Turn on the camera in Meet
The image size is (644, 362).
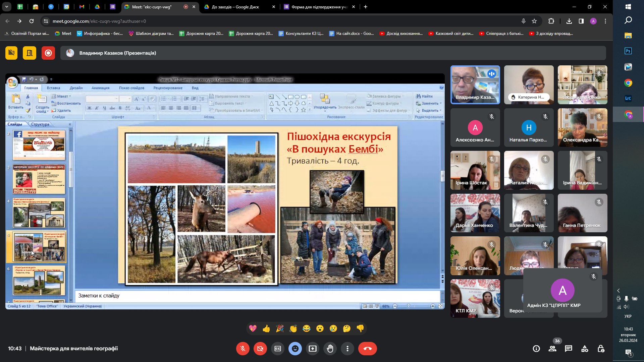(x=260, y=349)
